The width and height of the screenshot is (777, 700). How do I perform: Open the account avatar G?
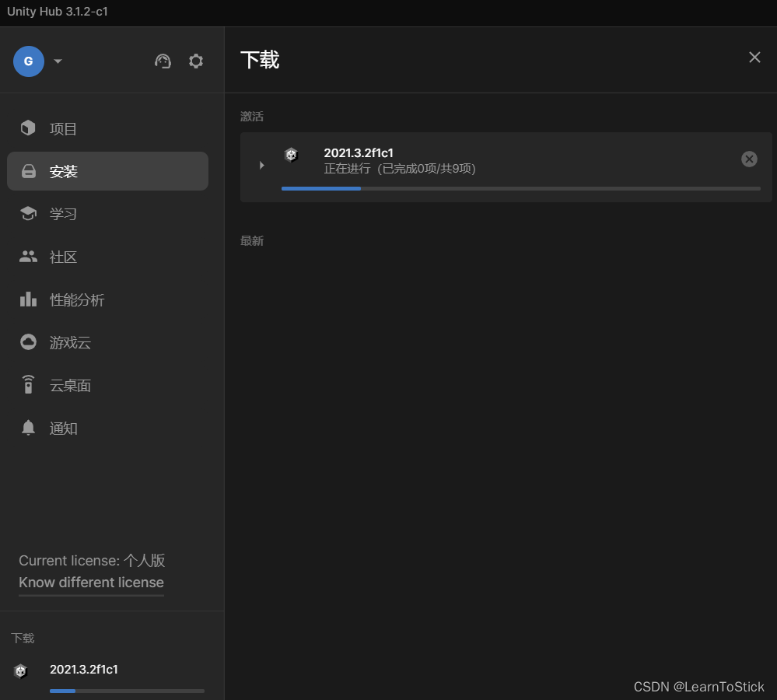pyautogui.click(x=29, y=61)
